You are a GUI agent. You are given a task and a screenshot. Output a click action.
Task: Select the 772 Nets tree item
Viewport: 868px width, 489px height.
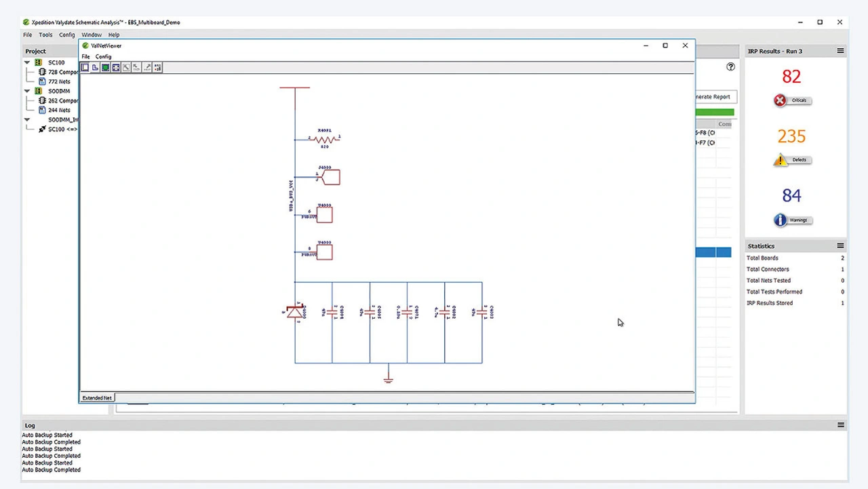58,81
